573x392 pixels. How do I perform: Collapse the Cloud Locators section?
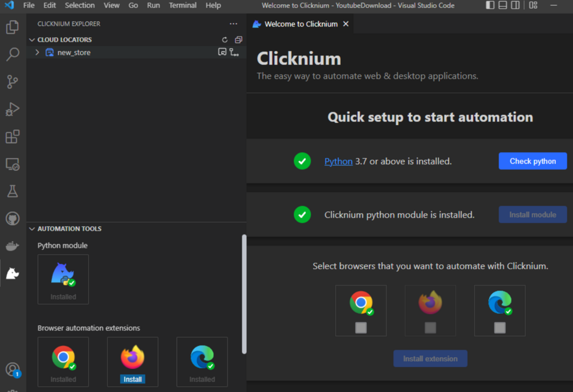(32, 40)
